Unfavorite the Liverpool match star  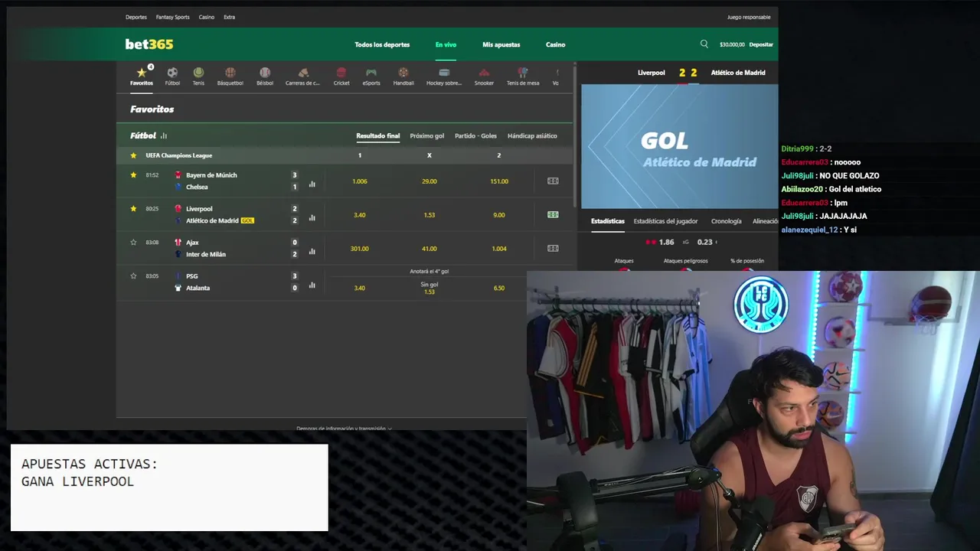pos(133,208)
